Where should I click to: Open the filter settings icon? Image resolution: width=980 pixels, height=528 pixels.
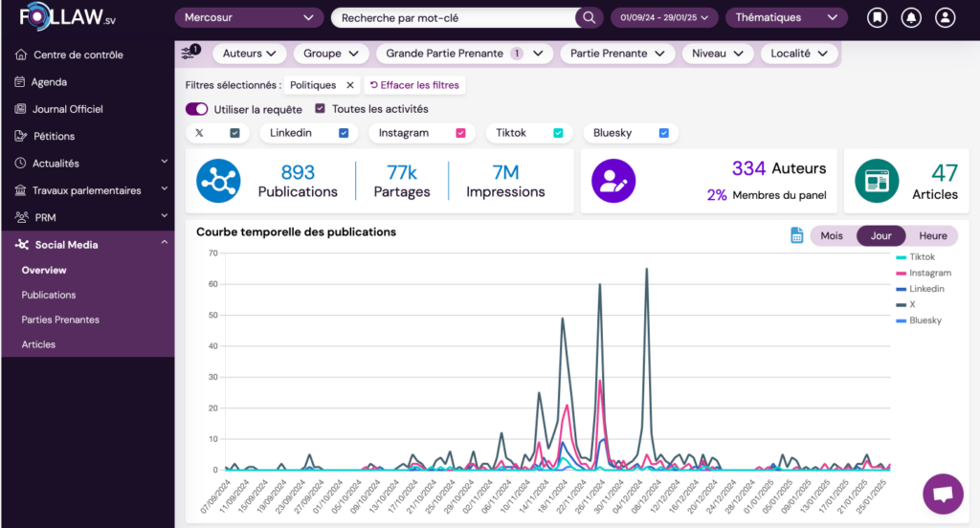pyautogui.click(x=189, y=54)
